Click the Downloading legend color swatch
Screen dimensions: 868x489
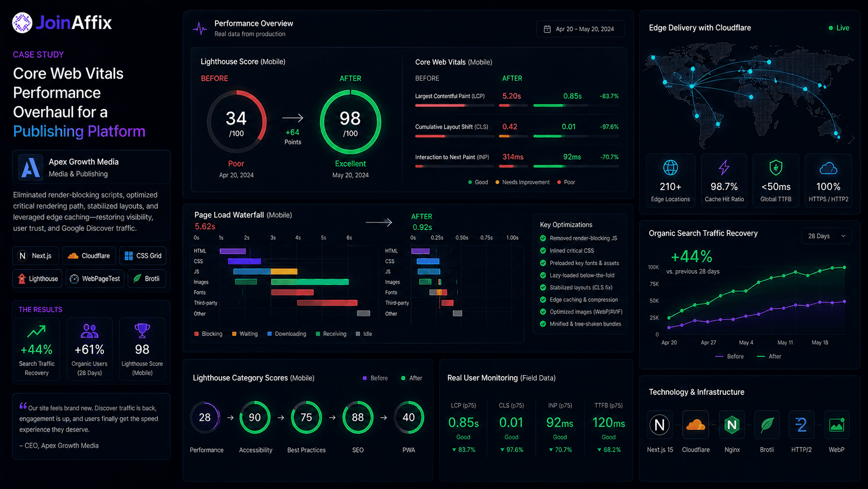point(269,334)
